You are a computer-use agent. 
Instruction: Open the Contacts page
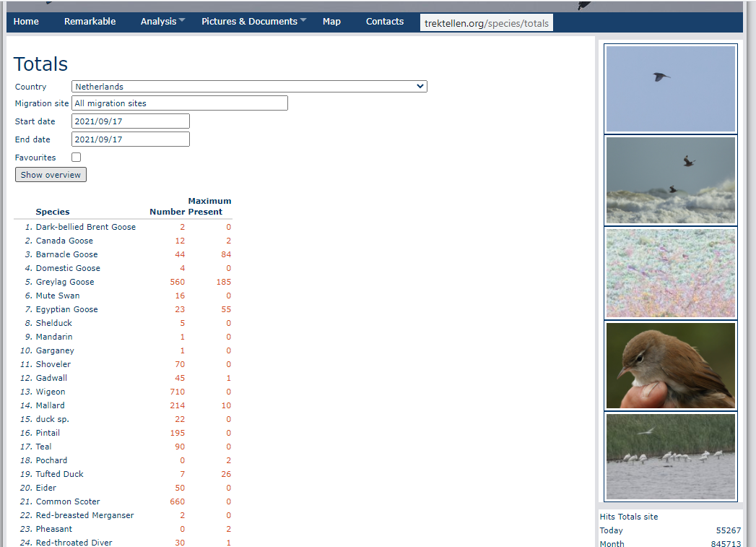[384, 21]
